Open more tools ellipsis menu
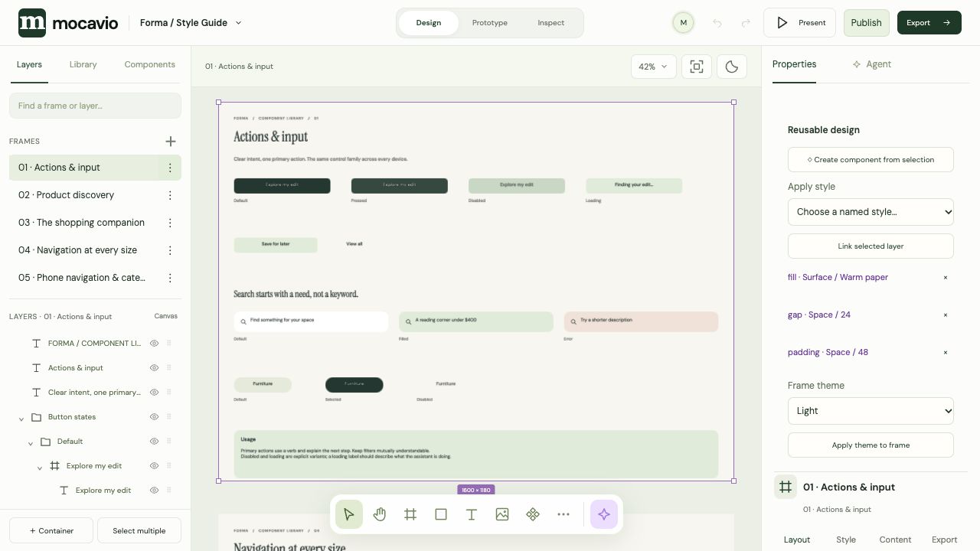This screenshot has height=551, width=980. click(563, 514)
